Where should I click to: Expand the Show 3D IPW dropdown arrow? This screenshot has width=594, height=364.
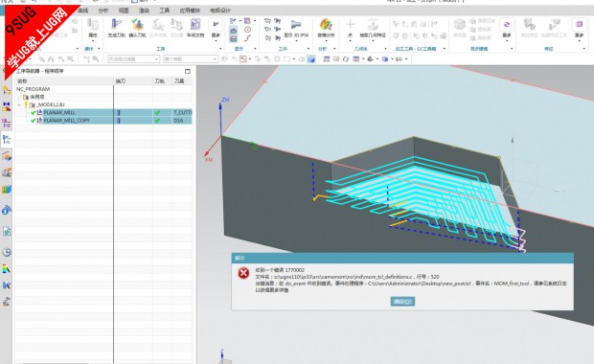(296, 40)
